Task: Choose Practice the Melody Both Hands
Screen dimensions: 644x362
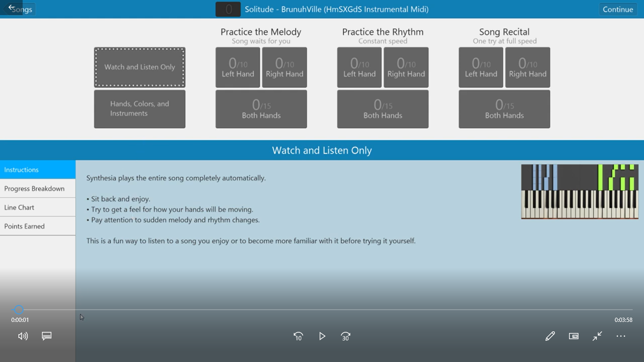Action: [261, 109]
